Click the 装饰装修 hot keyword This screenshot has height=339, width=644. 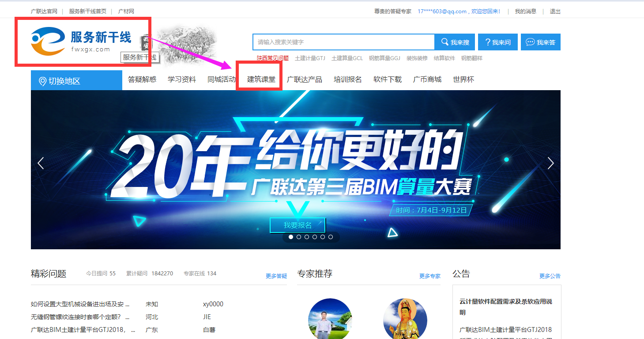tap(417, 58)
